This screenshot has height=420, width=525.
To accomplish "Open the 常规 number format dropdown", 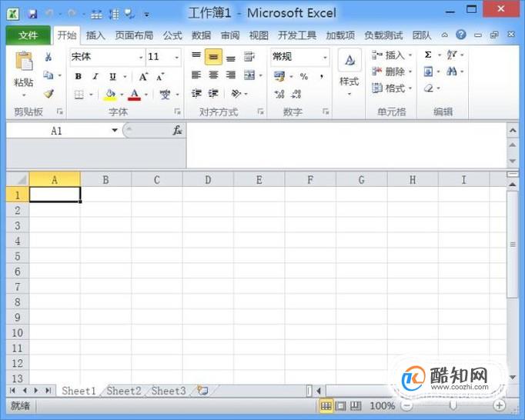I will tap(325, 58).
